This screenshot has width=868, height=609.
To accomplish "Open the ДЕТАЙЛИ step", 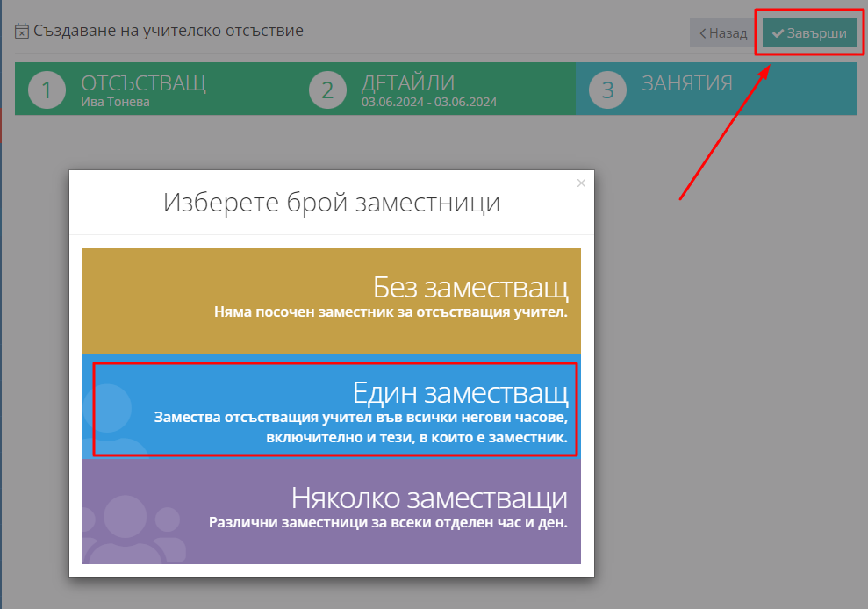I will 407,83.
